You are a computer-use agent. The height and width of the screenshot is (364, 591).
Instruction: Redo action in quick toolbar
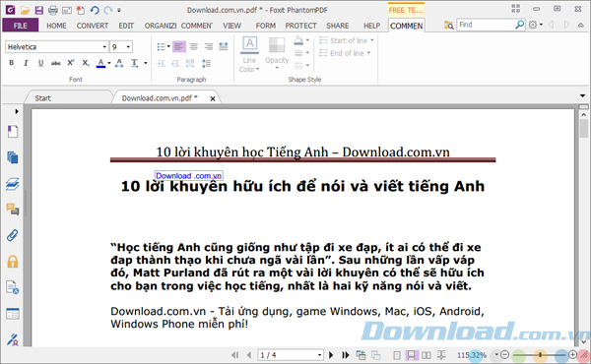pos(108,10)
